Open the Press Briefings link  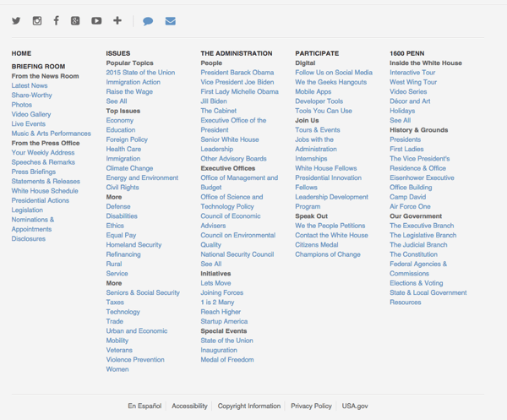(34, 172)
